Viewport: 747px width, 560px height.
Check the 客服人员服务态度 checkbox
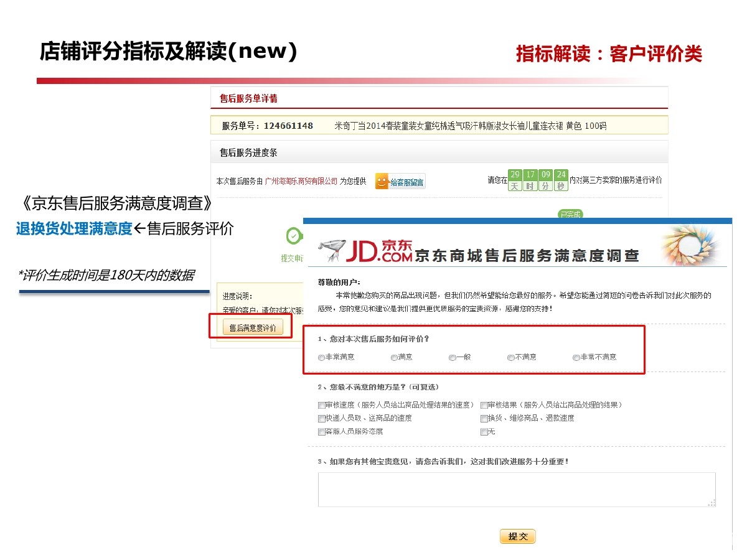point(321,432)
